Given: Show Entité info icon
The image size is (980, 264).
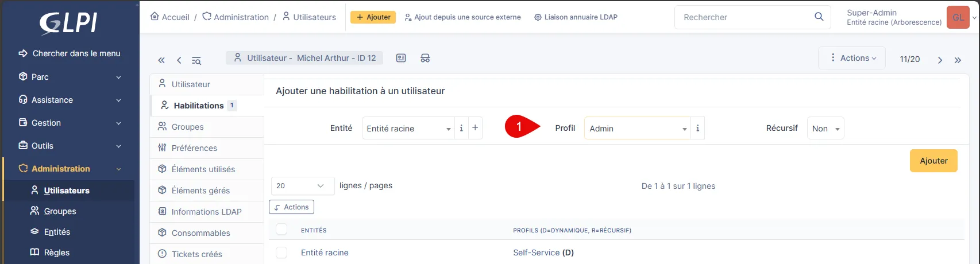Looking at the screenshot, I should pos(461,128).
